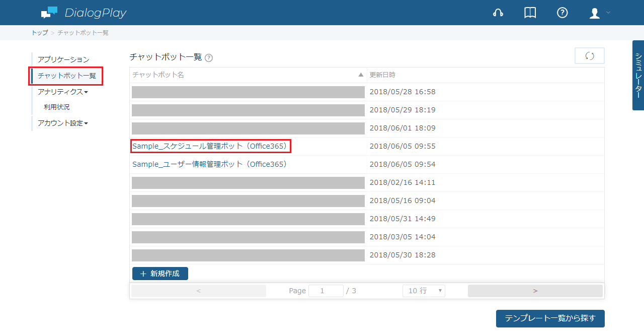The width and height of the screenshot is (644, 333).
Task: Open Sample_ユーザー情報管理ボット（Office365）
Action: click(x=210, y=164)
